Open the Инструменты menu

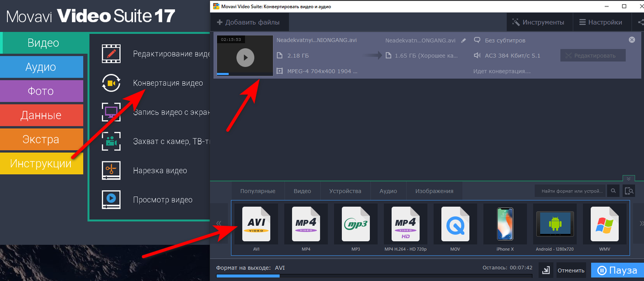click(x=538, y=22)
